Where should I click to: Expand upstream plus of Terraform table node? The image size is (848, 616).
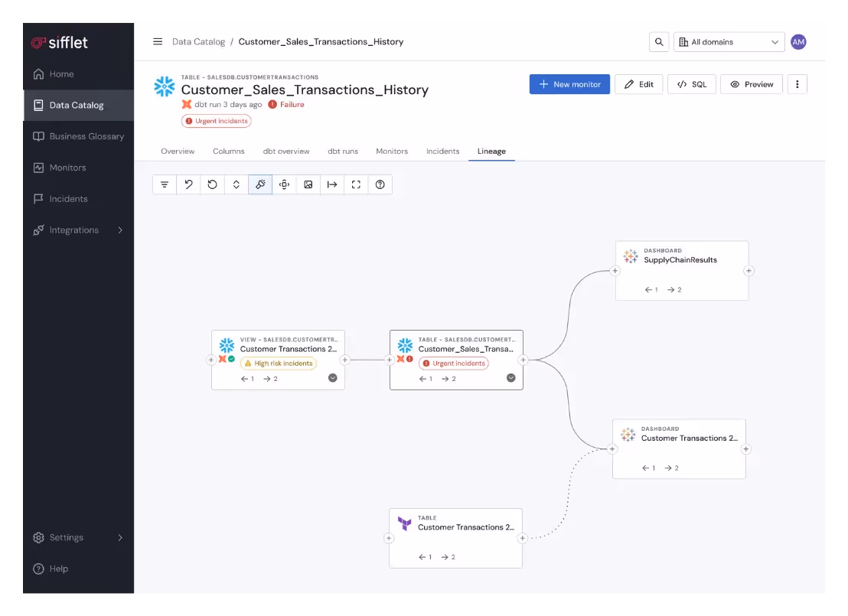[389, 539]
